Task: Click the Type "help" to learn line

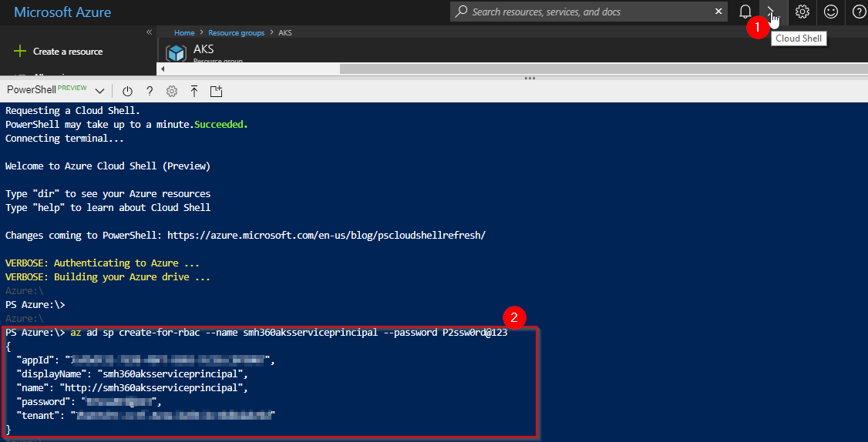Action: coord(108,207)
